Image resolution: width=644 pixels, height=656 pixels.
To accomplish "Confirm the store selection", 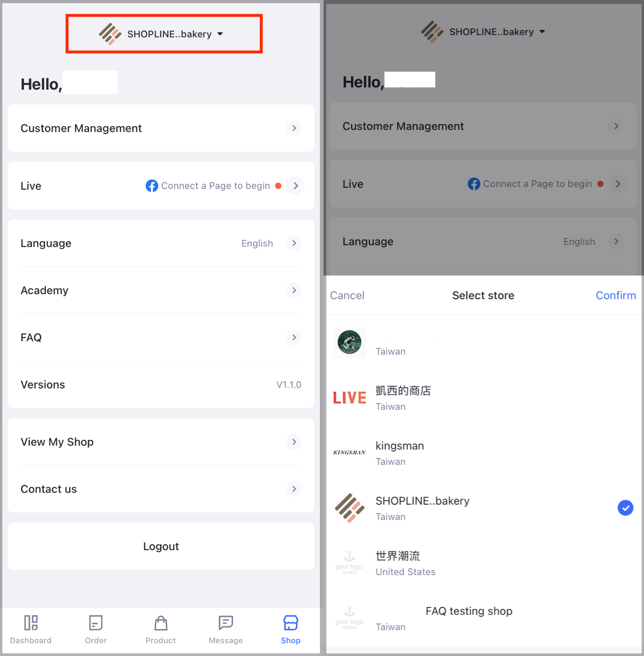I will click(616, 295).
